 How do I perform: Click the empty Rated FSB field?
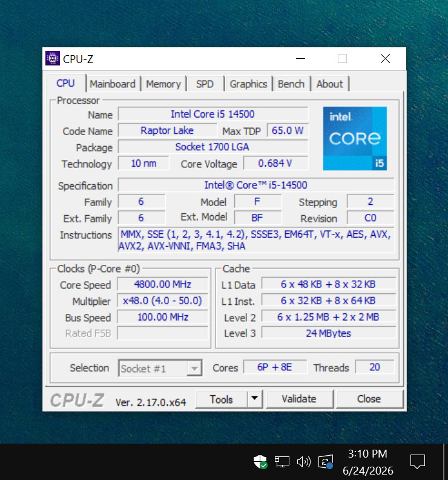pyautogui.click(x=163, y=333)
